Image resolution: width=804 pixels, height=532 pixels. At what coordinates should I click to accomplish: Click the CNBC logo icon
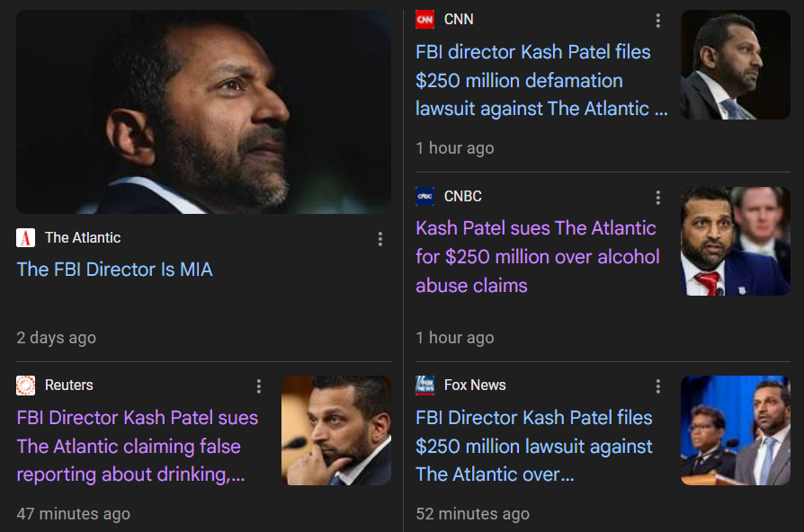[425, 196]
